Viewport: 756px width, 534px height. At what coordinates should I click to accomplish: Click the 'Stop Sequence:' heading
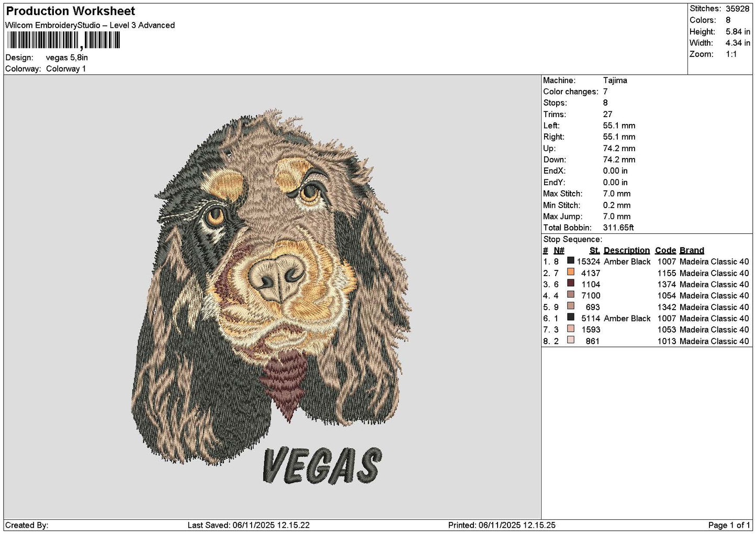[x=573, y=240]
